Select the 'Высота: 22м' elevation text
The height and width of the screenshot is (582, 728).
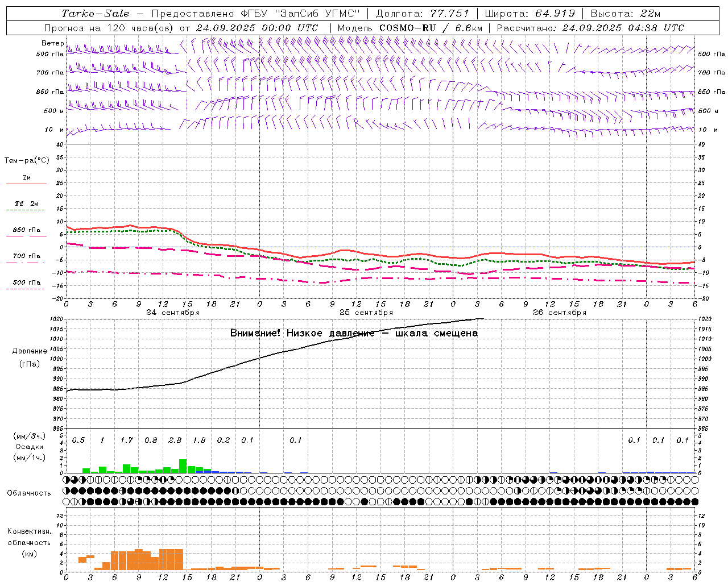pyautogui.click(x=626, y=14)
